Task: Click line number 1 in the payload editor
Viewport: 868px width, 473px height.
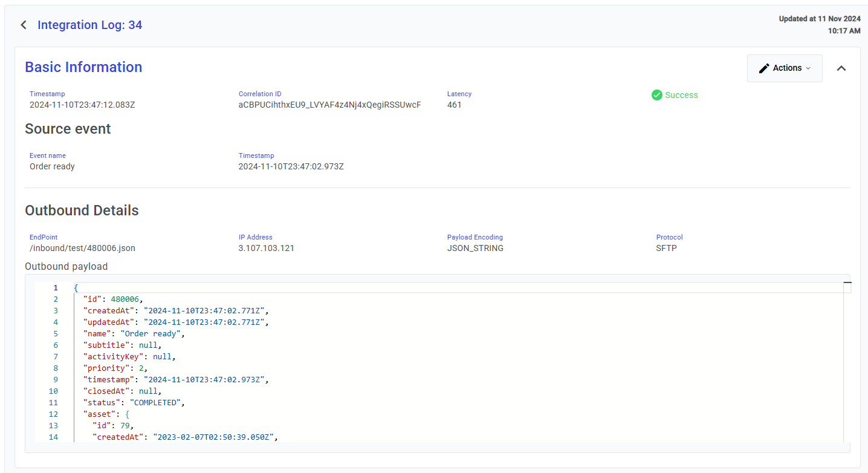Action: point(55,288)
